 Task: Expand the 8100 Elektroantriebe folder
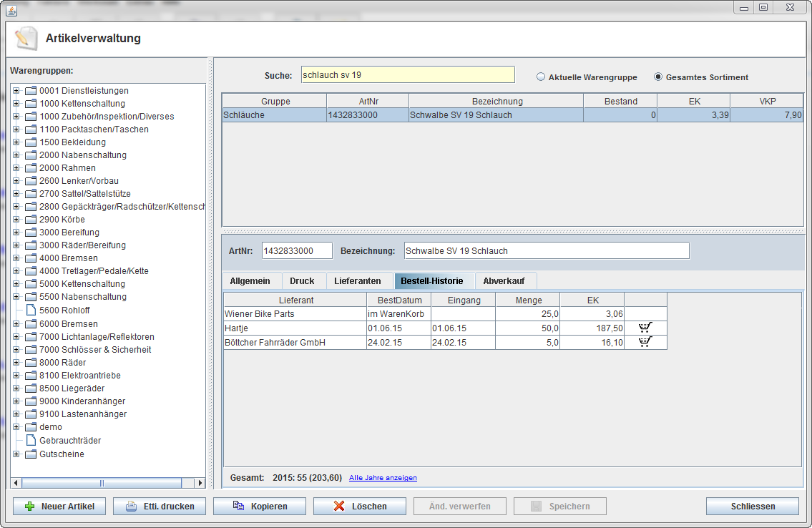pyautogui.click(x=16, y=376)
